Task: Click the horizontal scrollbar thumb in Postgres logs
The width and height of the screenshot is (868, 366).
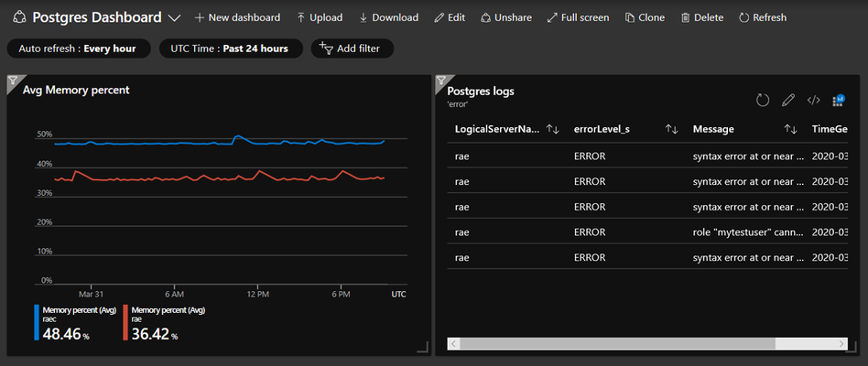Action: (617, 344)
